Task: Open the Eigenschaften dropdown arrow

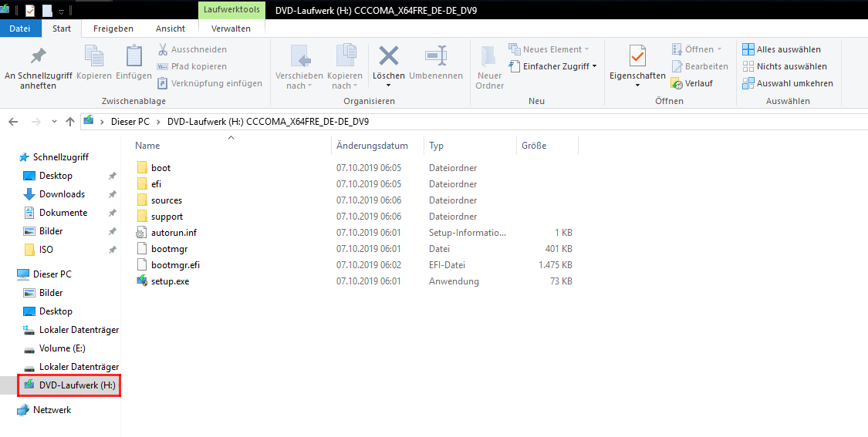Action: [x=637, y=86]
